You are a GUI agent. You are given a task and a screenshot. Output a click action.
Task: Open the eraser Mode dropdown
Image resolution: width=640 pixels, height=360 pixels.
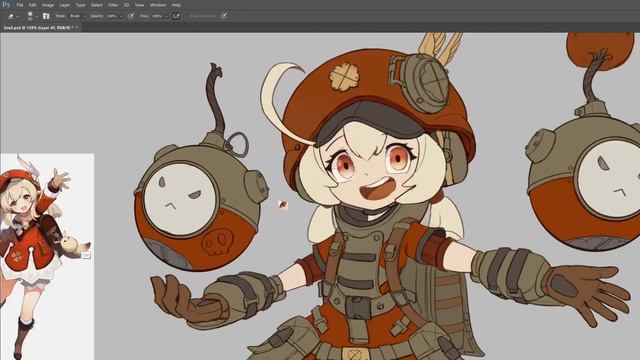(78, 16)
